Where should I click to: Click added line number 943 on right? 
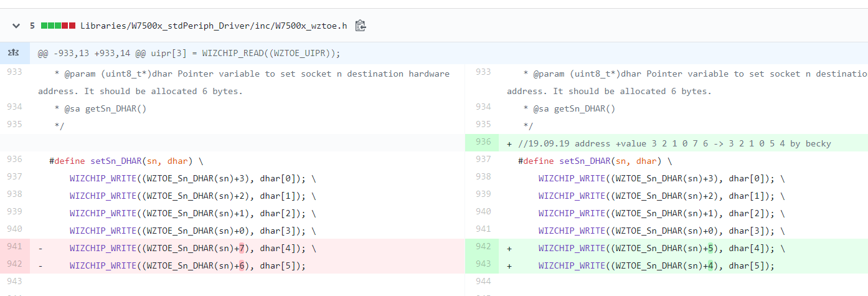pyautogui.click(x=483, y=264)
